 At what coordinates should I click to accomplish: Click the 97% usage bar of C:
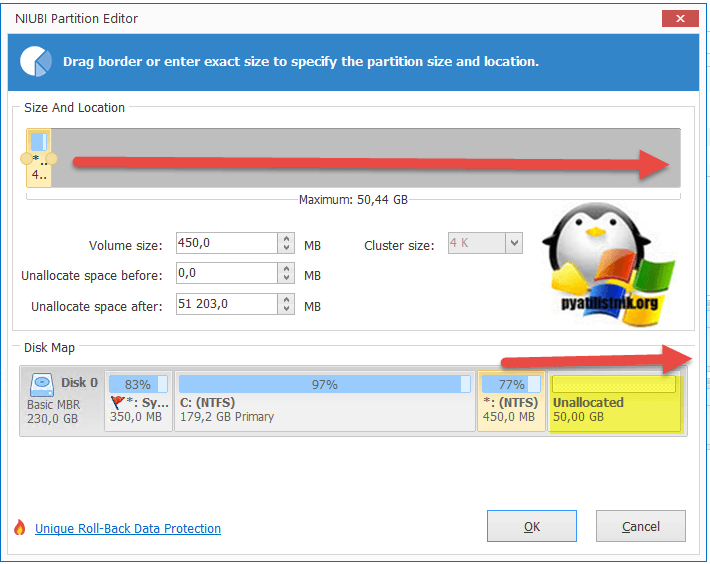(325, 384)
